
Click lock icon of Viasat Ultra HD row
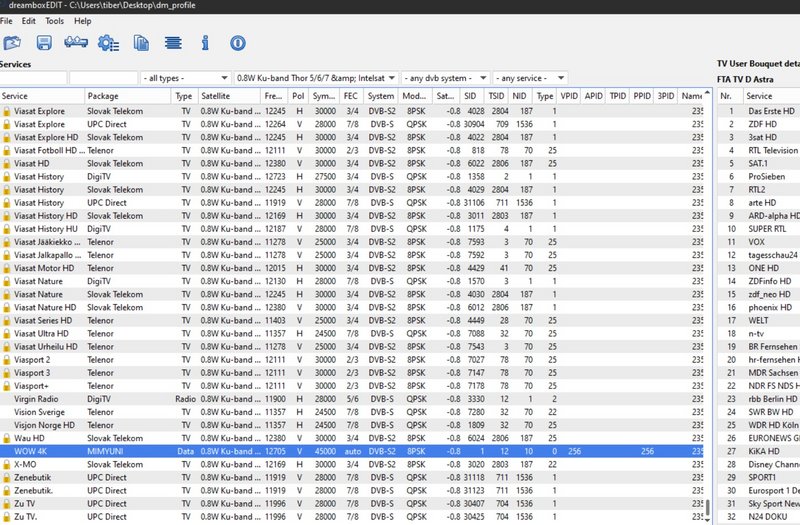click(7, 334)
